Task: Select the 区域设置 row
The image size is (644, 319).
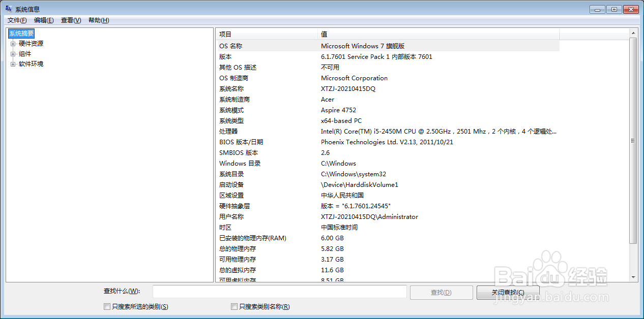Action: click(388, 196)
